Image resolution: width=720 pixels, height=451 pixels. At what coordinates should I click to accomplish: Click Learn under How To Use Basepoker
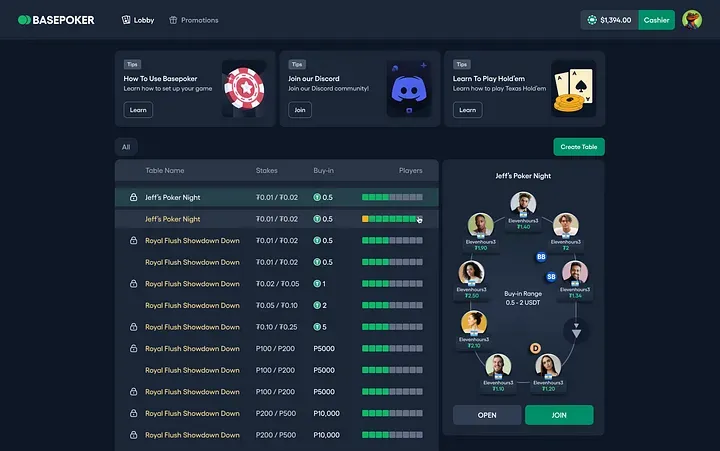[x=138, y=110]
